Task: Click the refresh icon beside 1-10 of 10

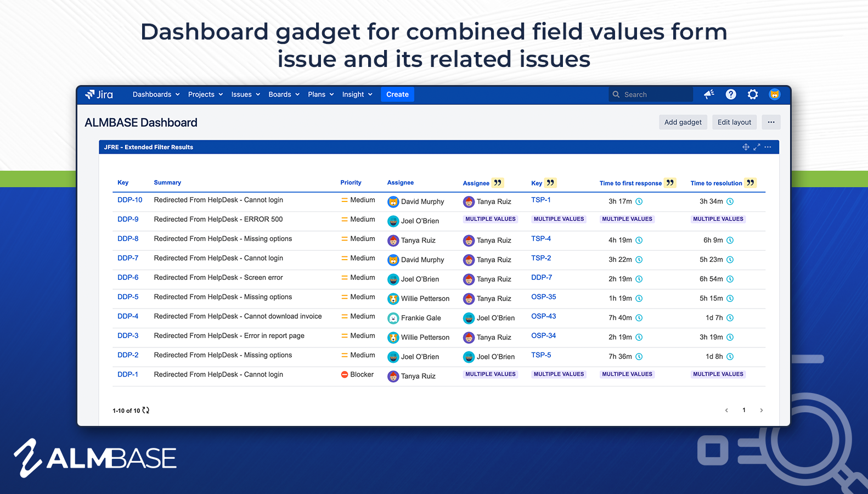Action: [x=146, y=410]
